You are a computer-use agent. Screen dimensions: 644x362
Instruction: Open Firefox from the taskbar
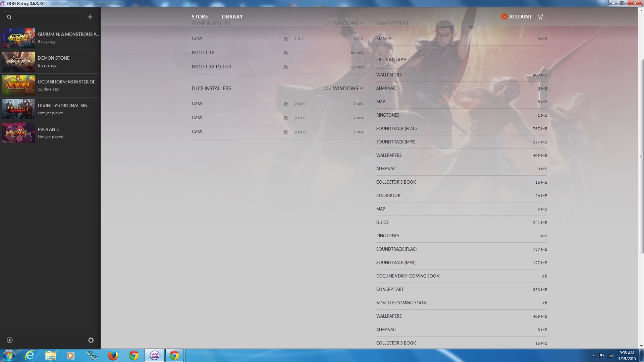[x=113, y=355]
